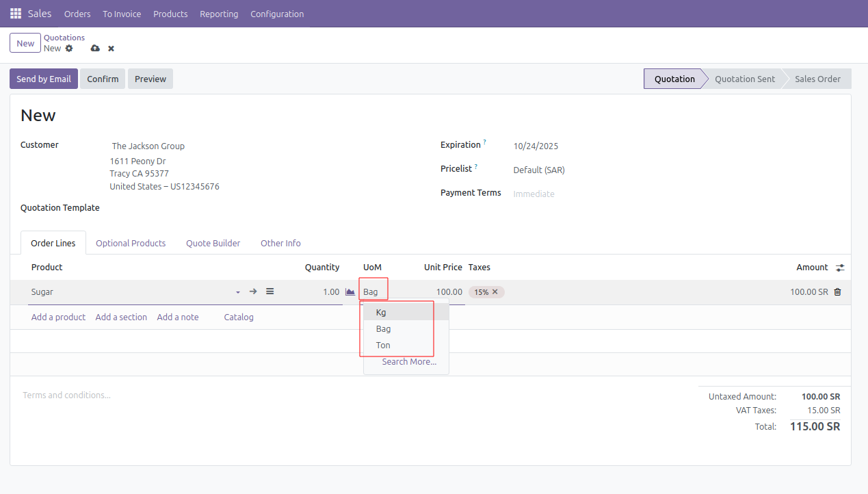Discard changes with the X icon
Viewport: 868px width, 494px height.
point(111,49)
